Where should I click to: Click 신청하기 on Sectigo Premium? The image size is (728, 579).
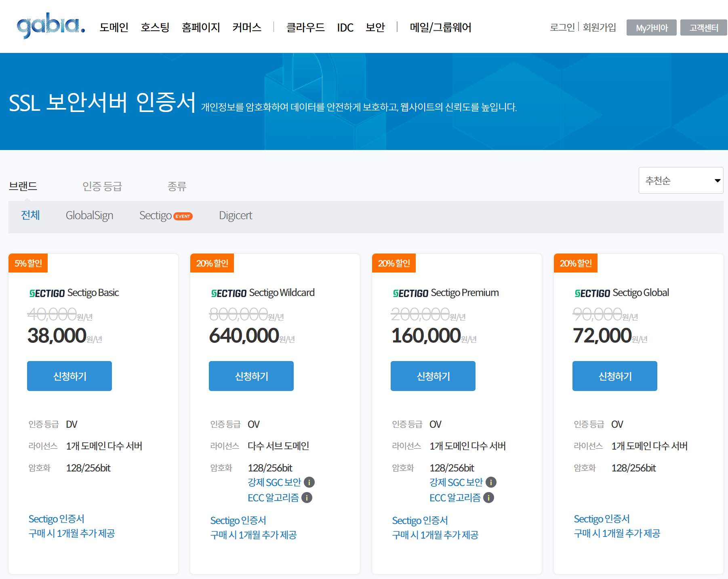[433, 376]
